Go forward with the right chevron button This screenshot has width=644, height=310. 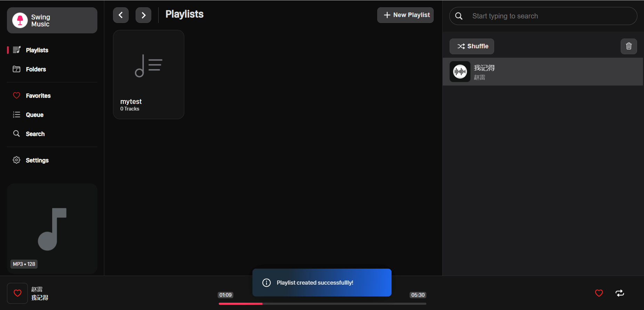pyautogui.click(x=143, y=15)
